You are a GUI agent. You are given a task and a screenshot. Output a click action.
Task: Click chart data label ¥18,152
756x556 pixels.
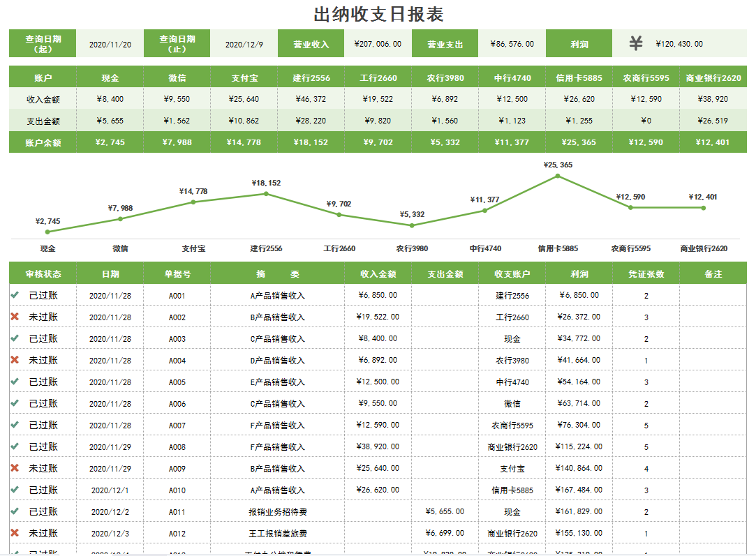(x=266, y=183)
